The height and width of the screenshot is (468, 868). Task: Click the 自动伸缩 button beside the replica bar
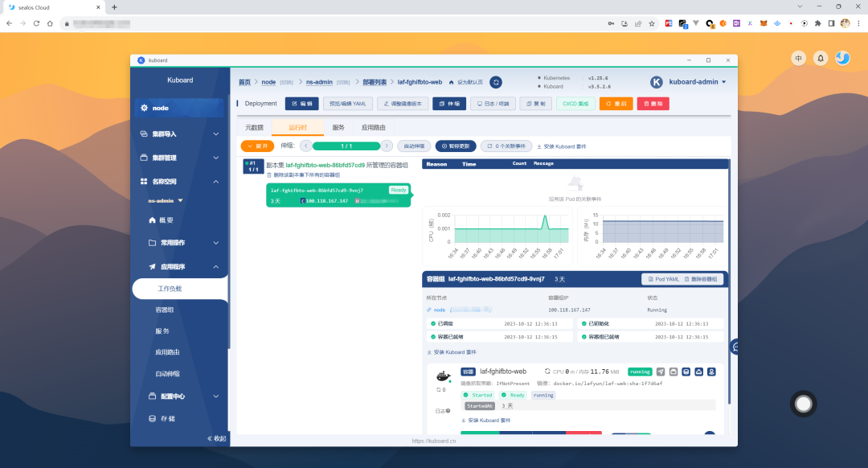[x=414, y=146]
